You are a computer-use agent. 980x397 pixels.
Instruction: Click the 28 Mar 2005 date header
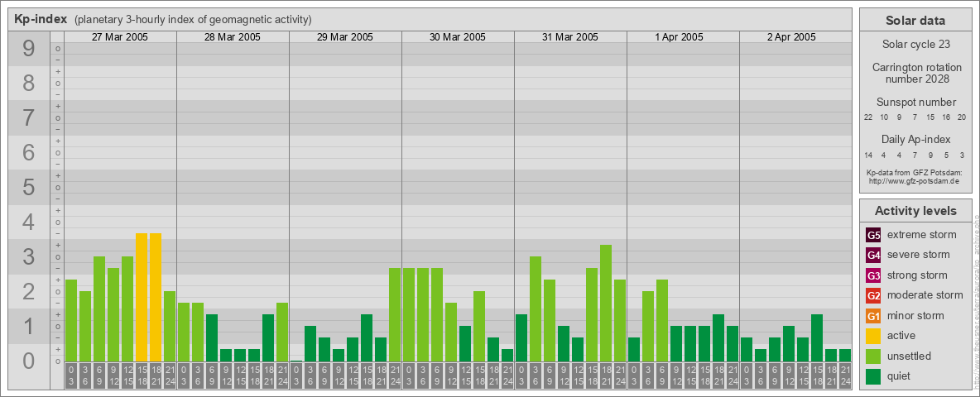(233, 37)
